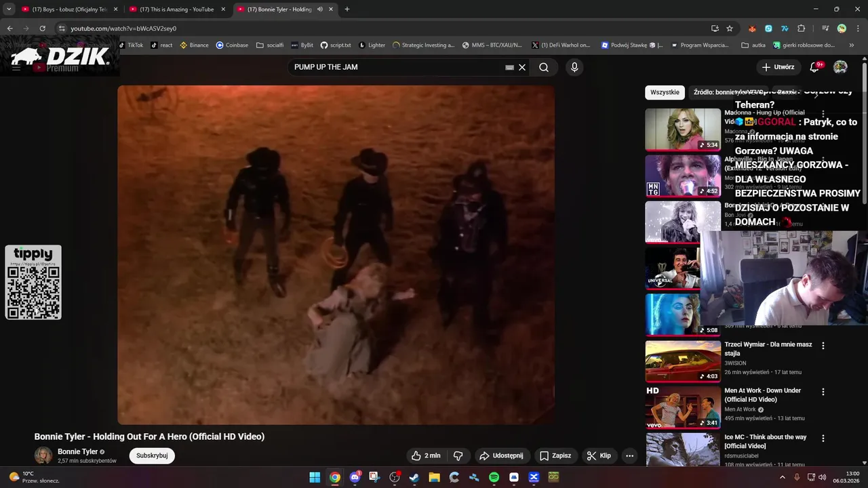868x488 pixels.
Task: Open Discord from the taskbar
Action: (x=355, y=477)
